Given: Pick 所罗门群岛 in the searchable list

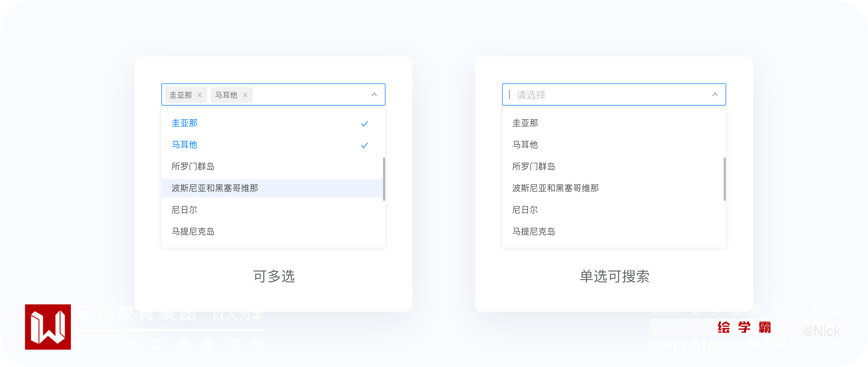Looking at the screenshot, I should click(x=613, y=166).
